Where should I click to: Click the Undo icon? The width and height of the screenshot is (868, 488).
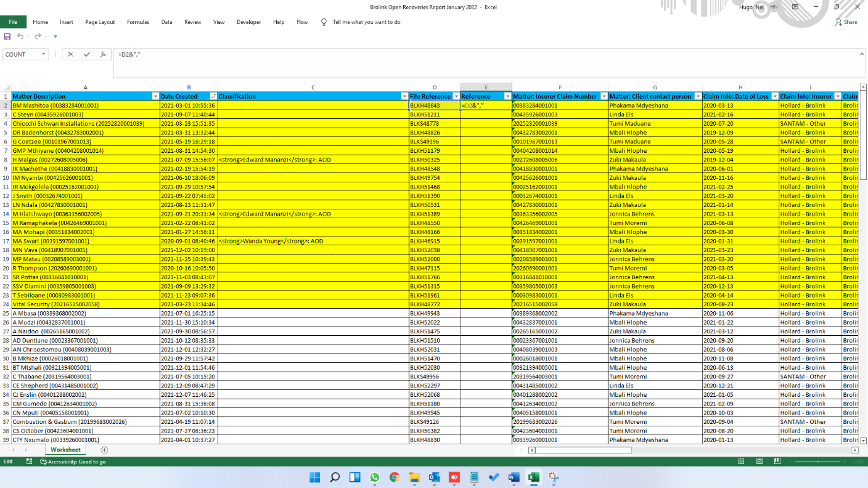(20, 36)
